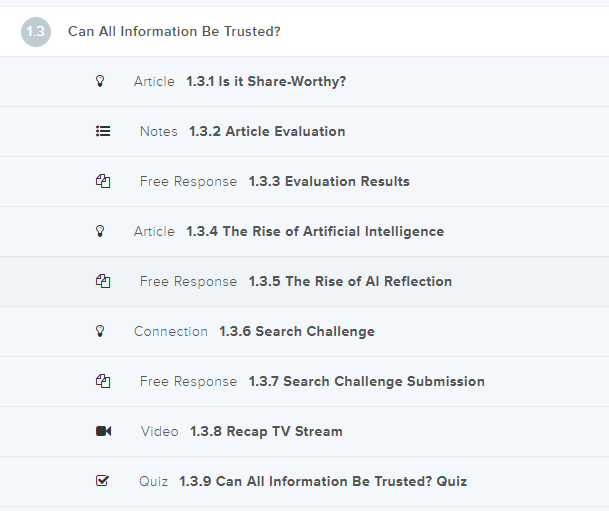
Task: Open 1.3.4 The Rise of Artificial Intelligence
Action: click(315, 231)
